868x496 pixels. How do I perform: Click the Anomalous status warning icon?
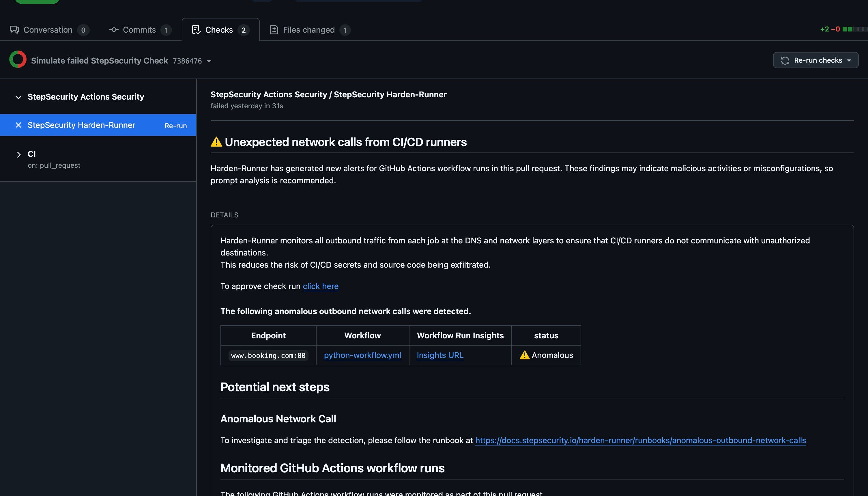[x=525, y=355]
